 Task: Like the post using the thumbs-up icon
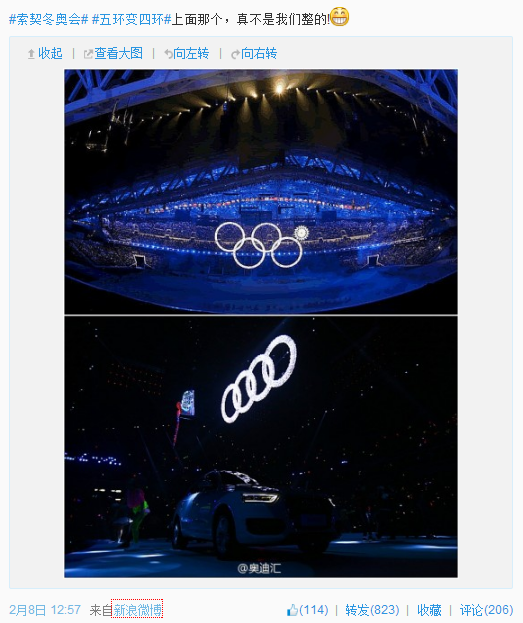[292, 610]
